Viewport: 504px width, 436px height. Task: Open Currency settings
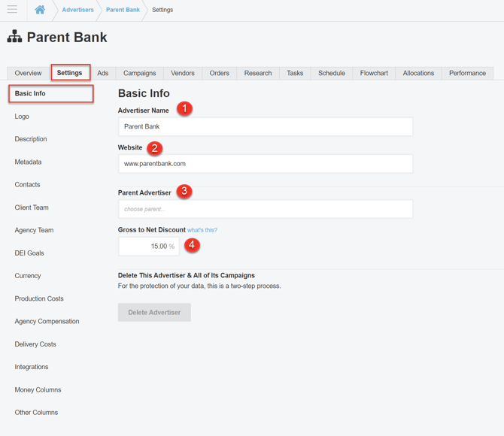tap(28, 276)
